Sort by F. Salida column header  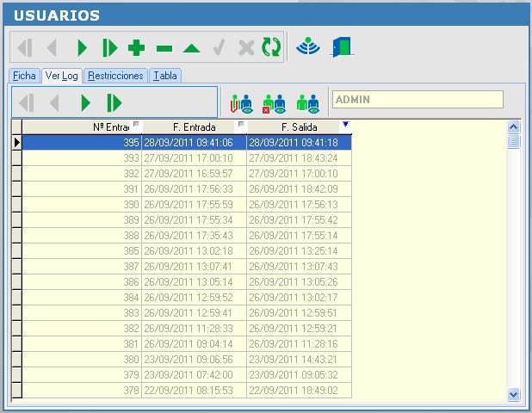pyautogui.click(x=300, y=127)
